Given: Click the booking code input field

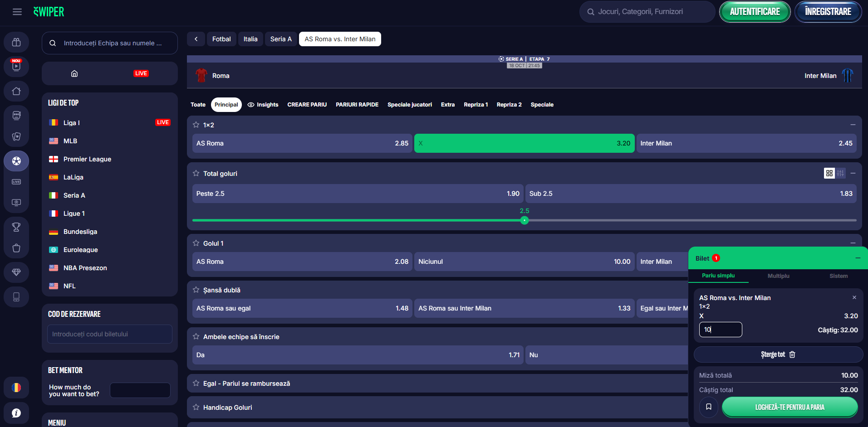Looking at the screenshot, I should pos(109,334).
